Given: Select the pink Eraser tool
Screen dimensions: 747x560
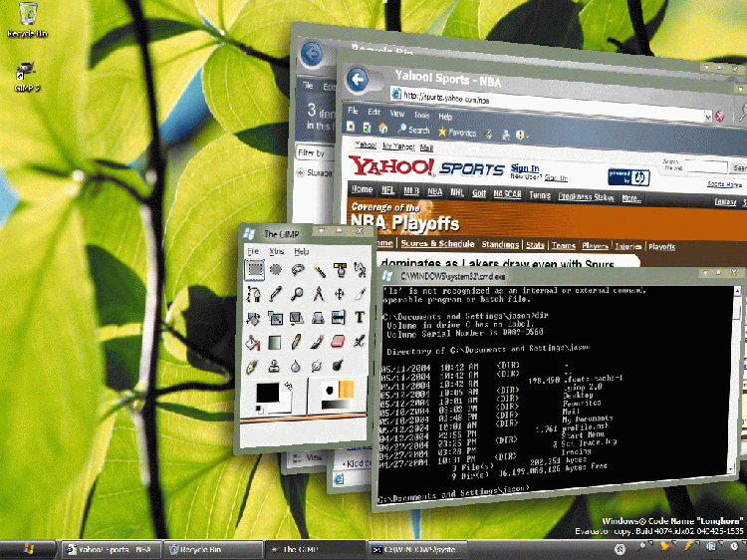Looking at the screenshot, I should pyautogui.click(x=339, y=341).
